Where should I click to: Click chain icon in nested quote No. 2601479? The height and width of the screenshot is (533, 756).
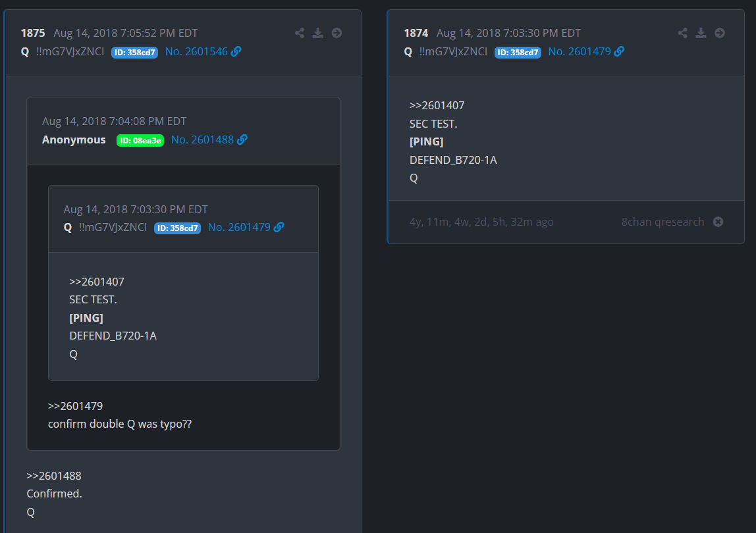click(x=279, y=228)
